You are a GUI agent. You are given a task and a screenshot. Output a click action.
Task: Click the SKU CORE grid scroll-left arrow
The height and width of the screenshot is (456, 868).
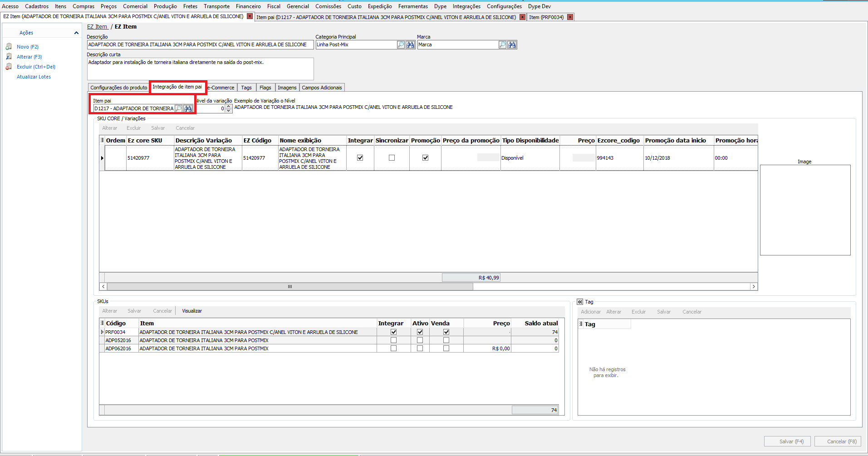tap(103, 287)
